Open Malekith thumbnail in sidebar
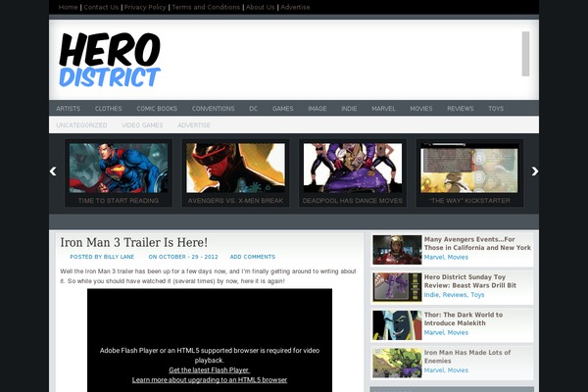The image size is (588, 392). click(397, 325)
